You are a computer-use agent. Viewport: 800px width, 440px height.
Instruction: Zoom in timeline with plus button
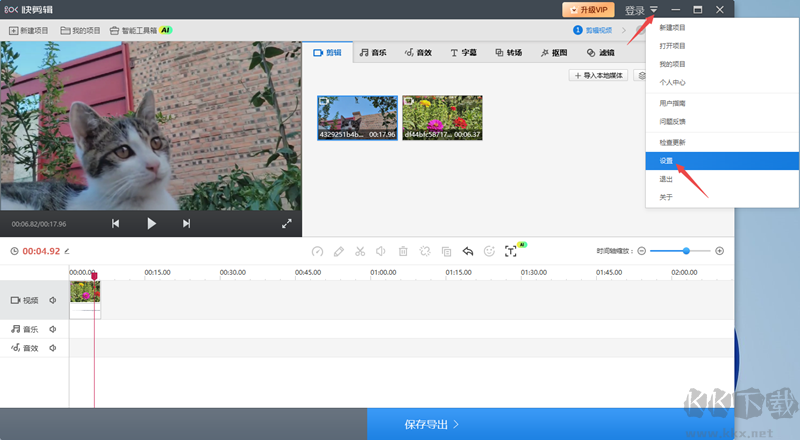pyautogui.click(x=719, y=251)
